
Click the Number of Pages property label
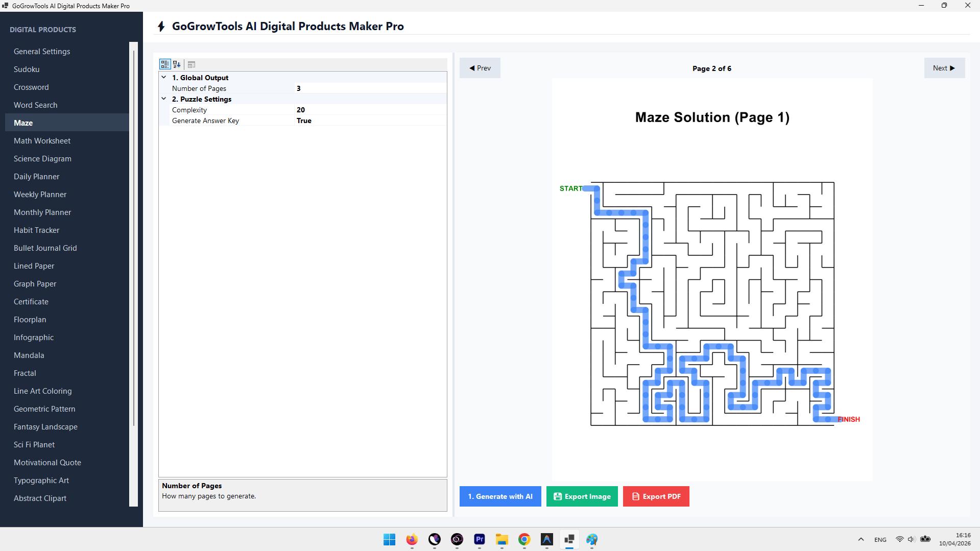tap(199, 88)
